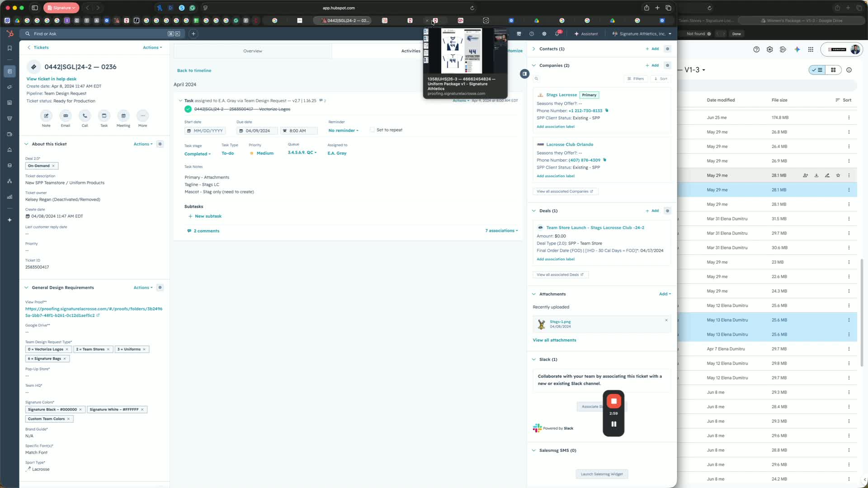Open the AI sparkle icon in sidebar
This screenshot has width=868, height=488.
[9, 220]
